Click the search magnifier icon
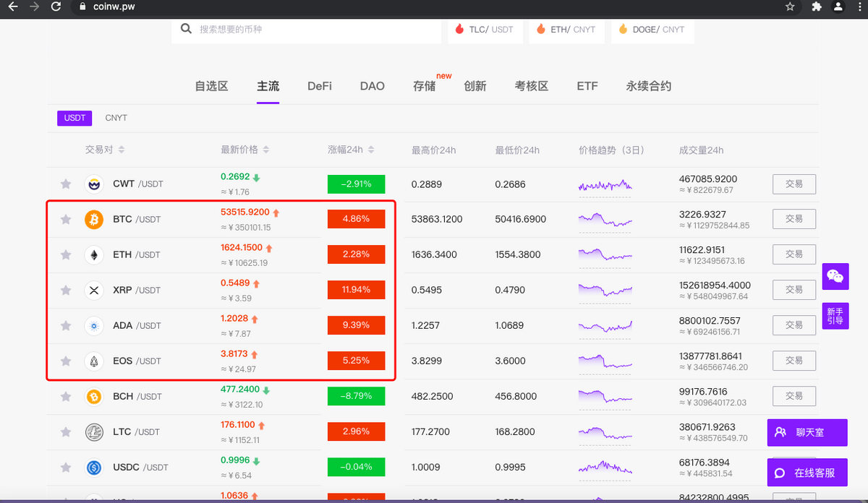The height and width of the screenshot is (503, 868). tap(186, 29)
